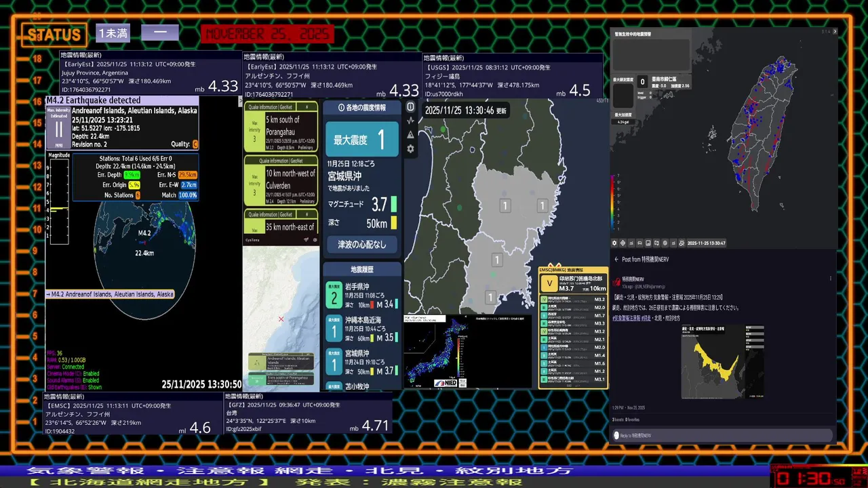868x488 pixels.
Task: Select the M3.3 row in the EMSC list
Action: 573,323
